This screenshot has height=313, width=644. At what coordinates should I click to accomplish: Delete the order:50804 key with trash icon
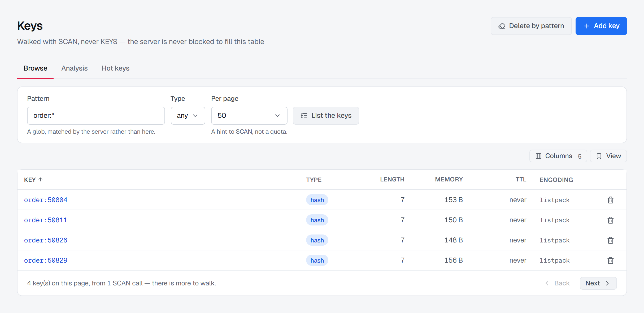click(610, 200)
